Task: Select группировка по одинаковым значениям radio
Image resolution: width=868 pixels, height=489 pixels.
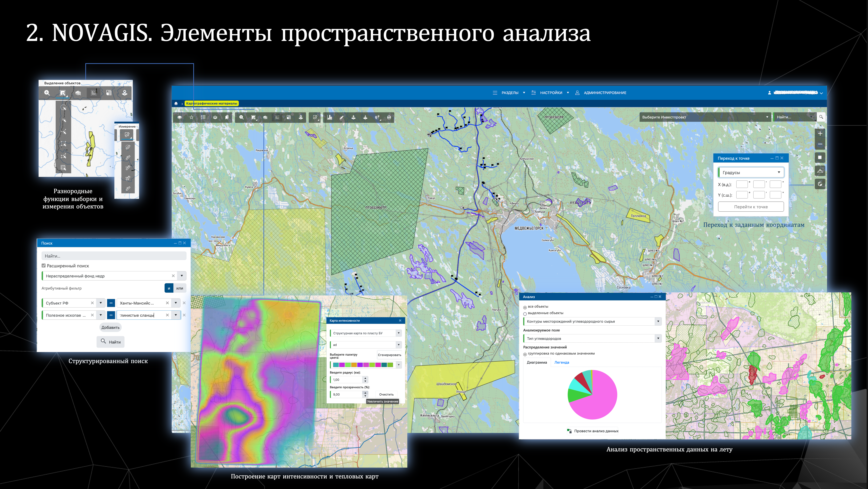Action: coord(525,354)
